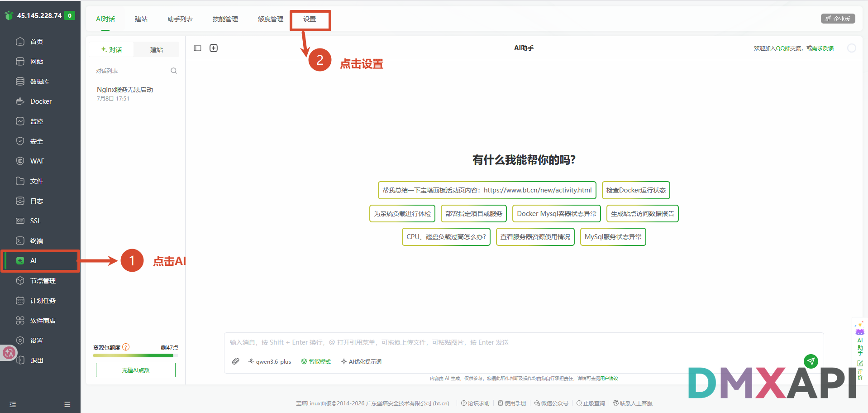Image resolution: width=868 pixels, height=413 pixels.
Task: Open the 数据库 database section
Action: [x=40, y=82]
